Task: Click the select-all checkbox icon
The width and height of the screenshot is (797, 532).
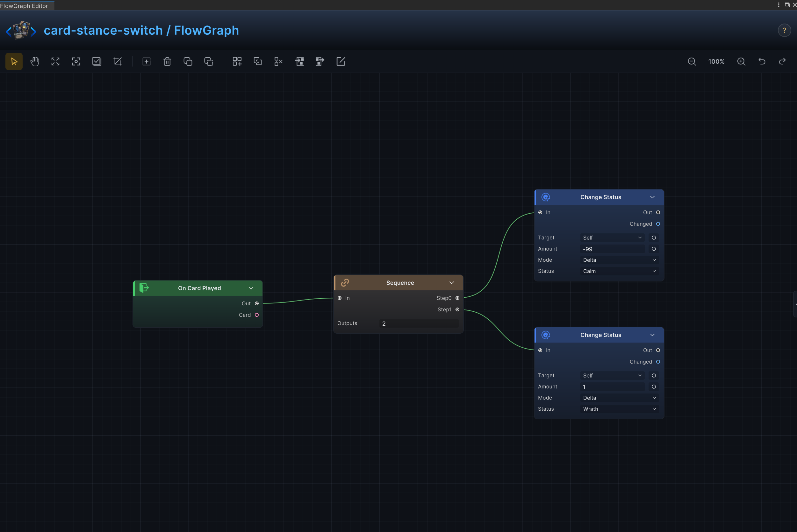Action: [97, 61]
